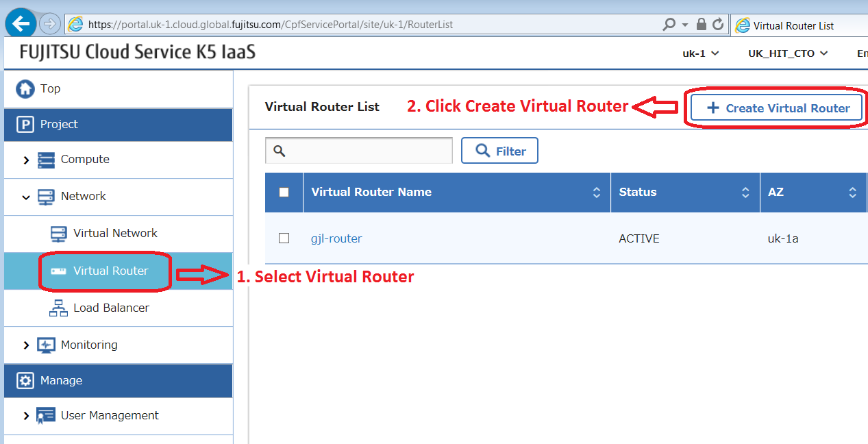Click the Create Virtual Router button
The width and height of the screenshot is (868, 444).
pyautogui.click(x=776, y=108)
